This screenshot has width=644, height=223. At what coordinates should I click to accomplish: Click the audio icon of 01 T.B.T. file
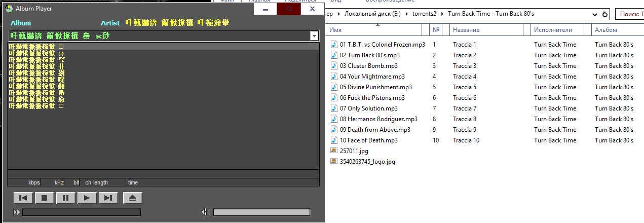click(x=333, y=45)
